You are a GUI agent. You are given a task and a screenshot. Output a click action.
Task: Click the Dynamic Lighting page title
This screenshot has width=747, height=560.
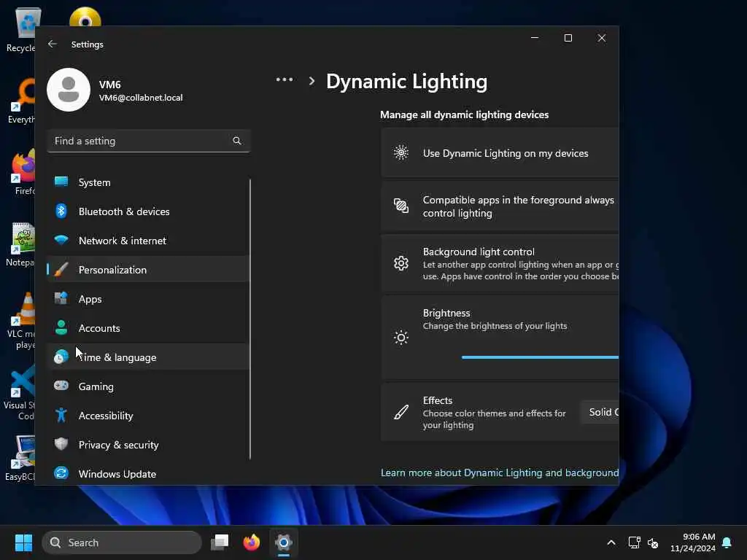click(406, 81)
